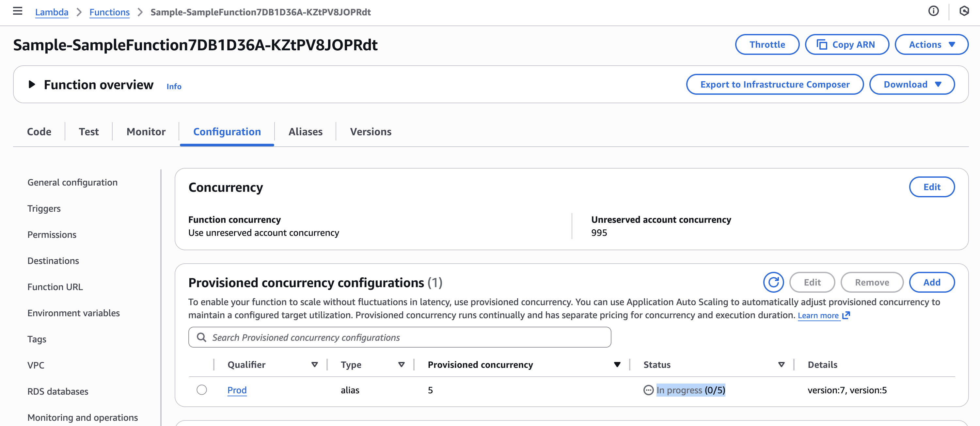Open the hamburger navigation menu

coord(18,11)
